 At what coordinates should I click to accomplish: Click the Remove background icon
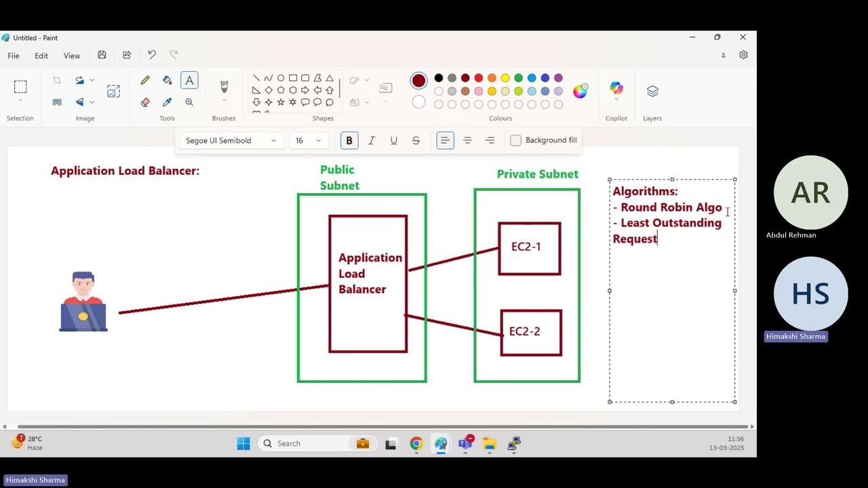click(57, 102)
